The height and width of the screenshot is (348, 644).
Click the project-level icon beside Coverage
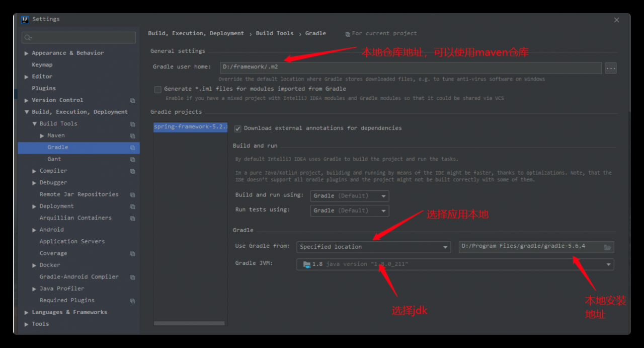(x=133, y=253)
